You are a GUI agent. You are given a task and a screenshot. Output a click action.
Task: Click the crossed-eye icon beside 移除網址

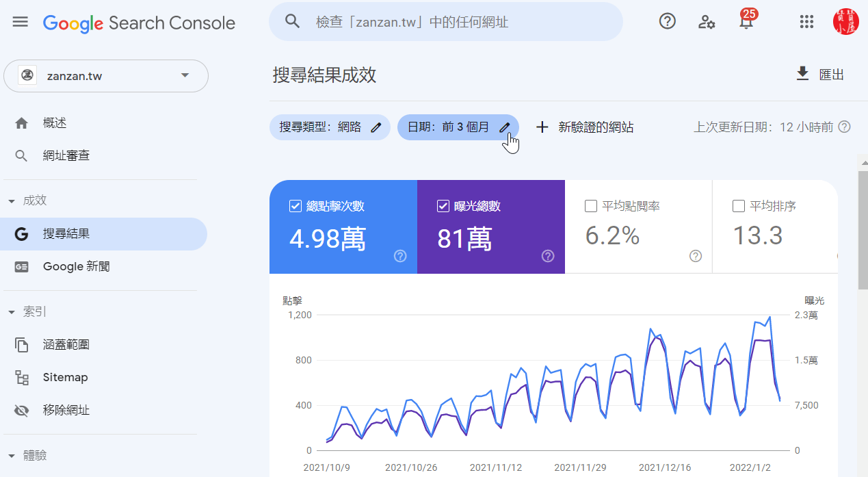[22, 411]
